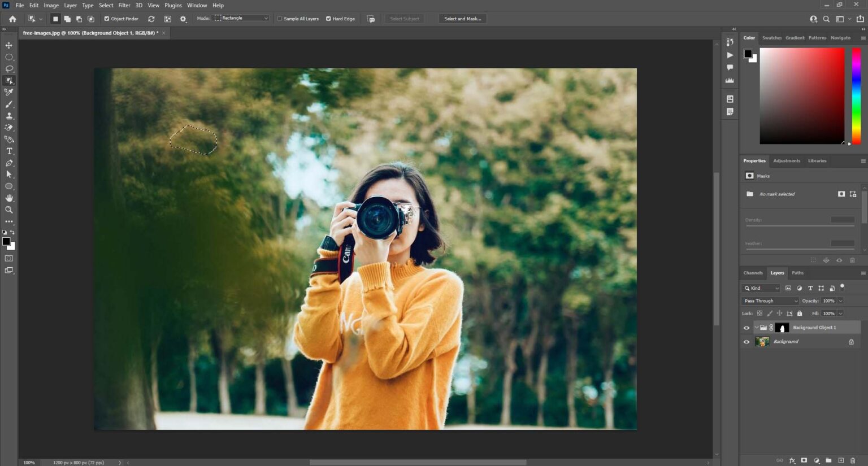Select the Zoom tool in the toolbar
Screen dimensions: 868x466
click(8, 210)
